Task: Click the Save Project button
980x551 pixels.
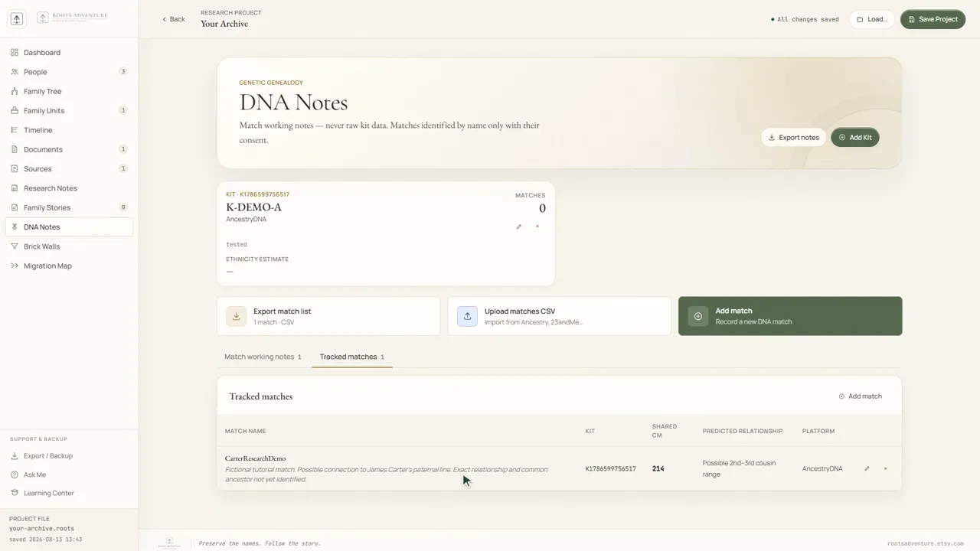Action: (x=933, y=19)
